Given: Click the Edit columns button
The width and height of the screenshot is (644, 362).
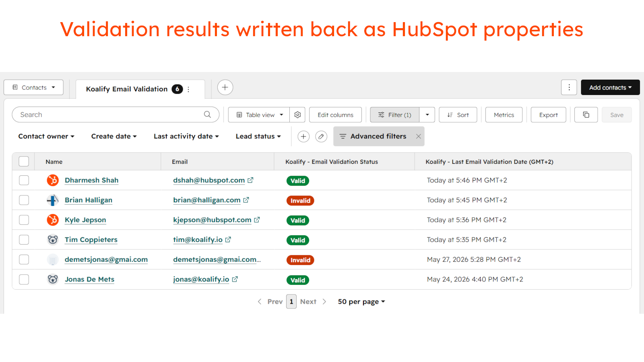Looking at the screenshot, I should tap(335, 115).
